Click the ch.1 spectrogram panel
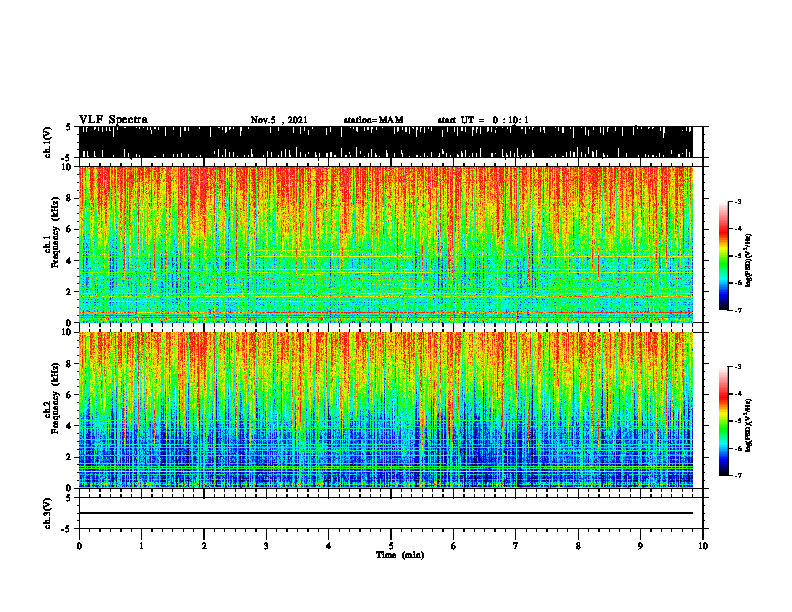Image resolution: width=792 pixels, height=612 pixels. (x=386, y=244)
